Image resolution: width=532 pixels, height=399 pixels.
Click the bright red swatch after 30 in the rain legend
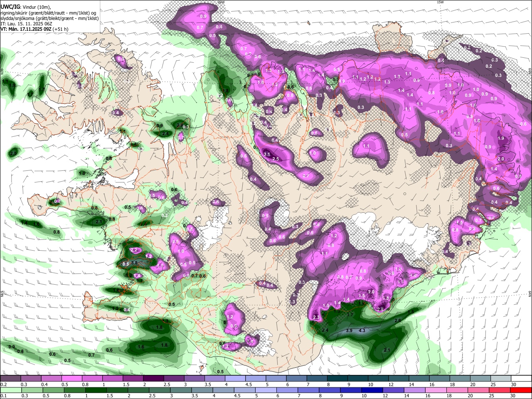click(521, 390)
